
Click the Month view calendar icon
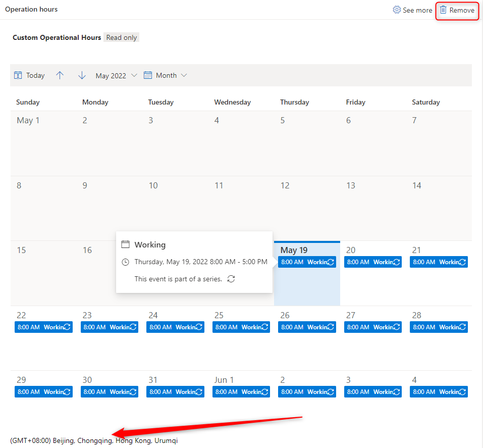tap(148, 75)
